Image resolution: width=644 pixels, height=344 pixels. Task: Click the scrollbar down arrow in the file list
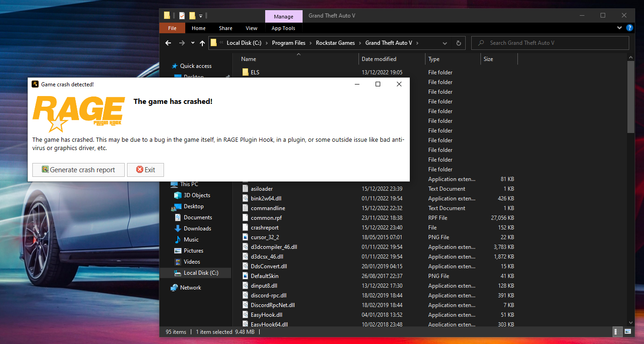tap(632, 322)
